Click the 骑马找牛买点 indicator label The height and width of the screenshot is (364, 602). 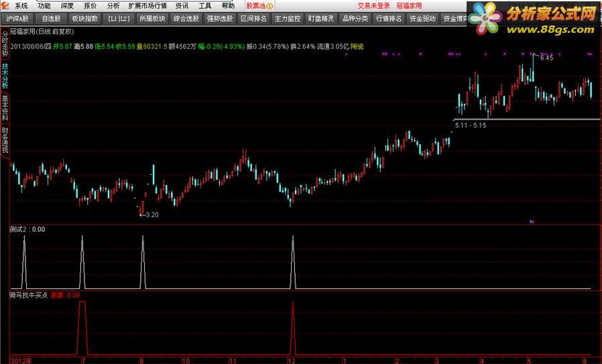pos(29,295)
